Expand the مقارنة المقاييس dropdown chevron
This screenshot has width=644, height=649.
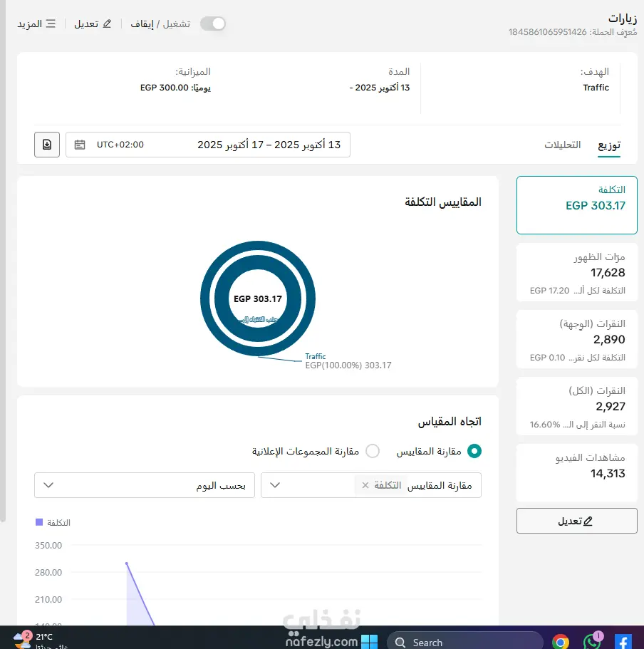(275, 485)
